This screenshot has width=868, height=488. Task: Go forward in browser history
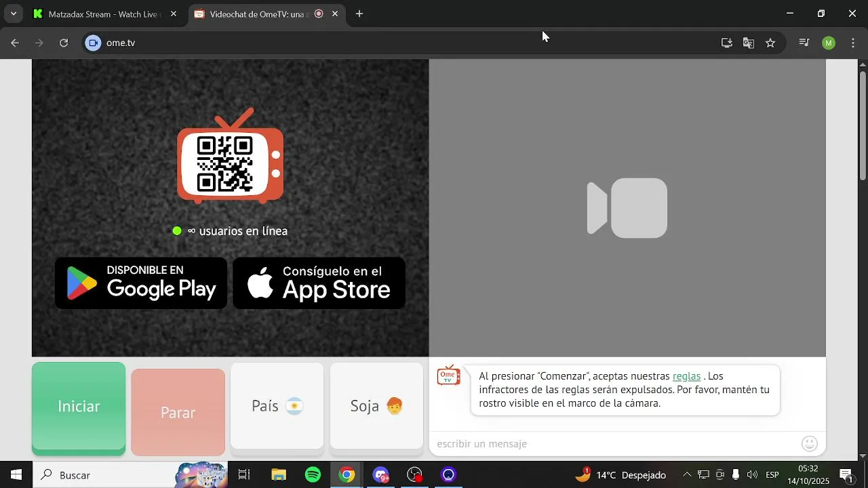39,43
